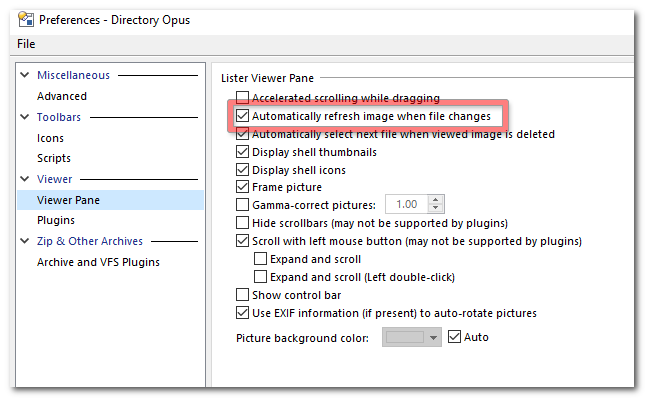The image size is (645, 398).
Task: Toggle the Frame picture checkbox
Action: click(x=242, y=187)
